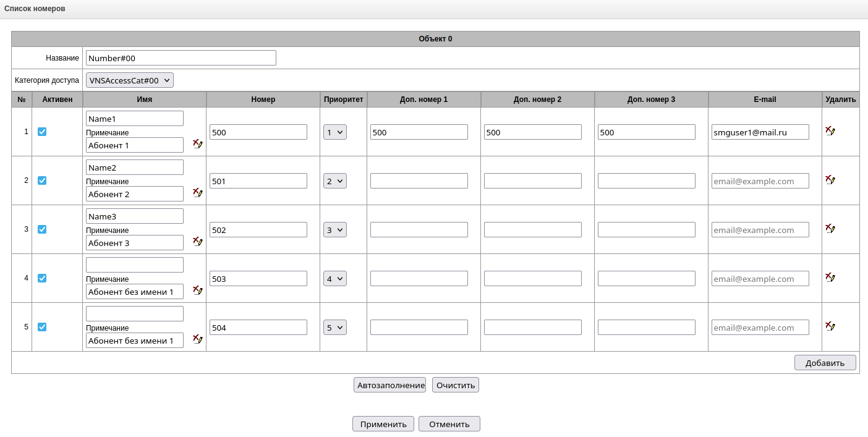Viewport: 868px width, 437px height.
Task: Open the priority selector showing 4
Action: pyautogui.click(x=335, y=278)
